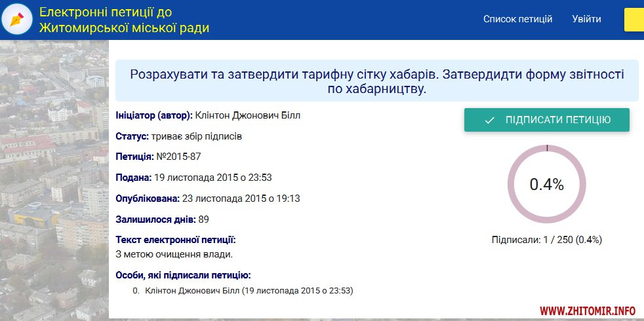Click the yellow button in the header
This screenshot has width=644, height=321.
coord(634,20)
